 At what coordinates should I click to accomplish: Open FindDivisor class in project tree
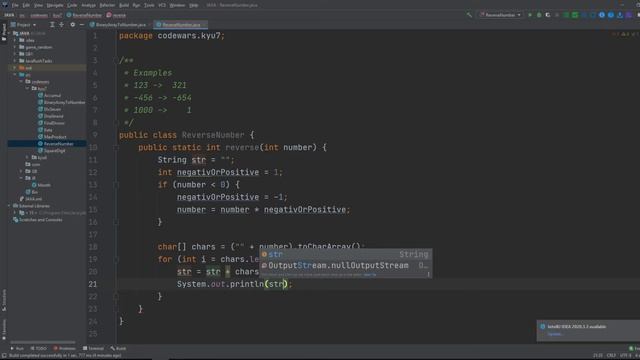click(51, 123)
